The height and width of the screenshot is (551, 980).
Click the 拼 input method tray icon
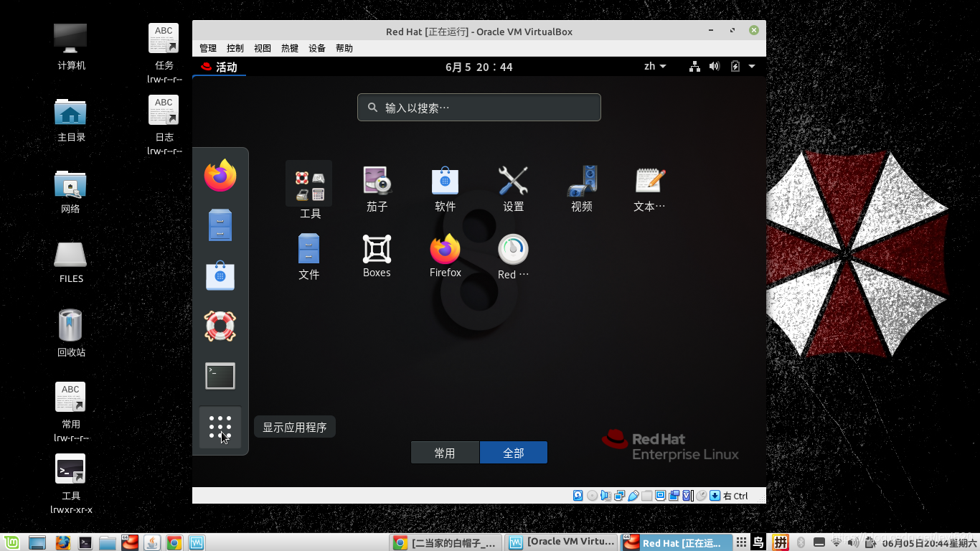(x=781, y=542)
